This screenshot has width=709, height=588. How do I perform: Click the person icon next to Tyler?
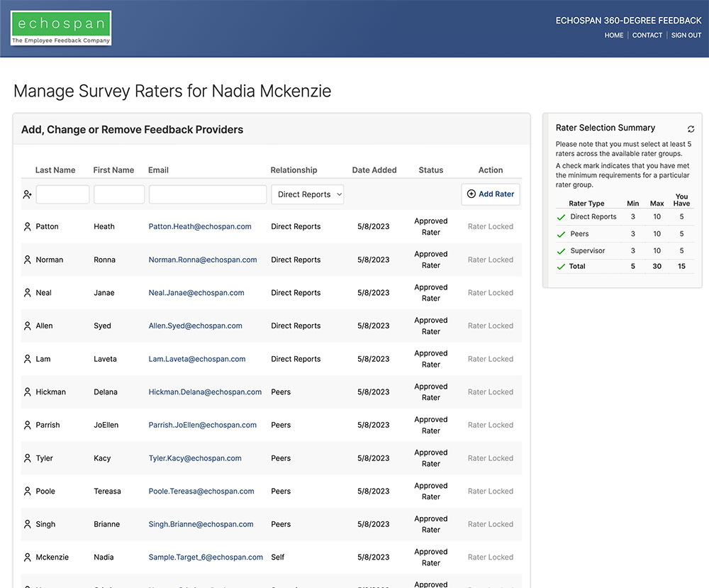tap(27, 457)
